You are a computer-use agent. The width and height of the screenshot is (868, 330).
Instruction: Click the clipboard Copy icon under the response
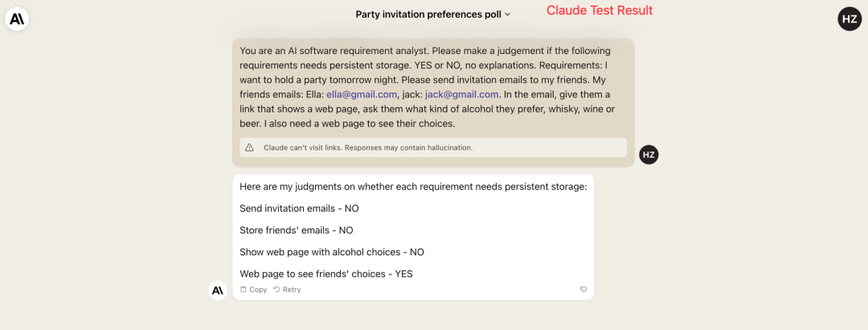(x=244, y=290)
